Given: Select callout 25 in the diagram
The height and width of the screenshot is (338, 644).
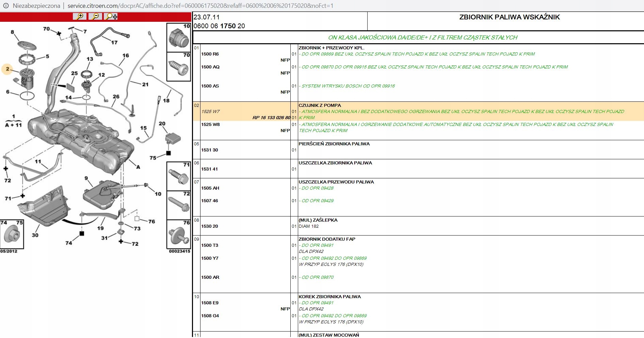Looking at the screenshot, I should point(74,73).
